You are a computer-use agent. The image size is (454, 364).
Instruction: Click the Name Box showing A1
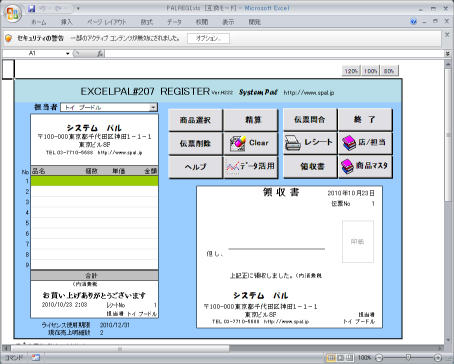pos(33,53)
